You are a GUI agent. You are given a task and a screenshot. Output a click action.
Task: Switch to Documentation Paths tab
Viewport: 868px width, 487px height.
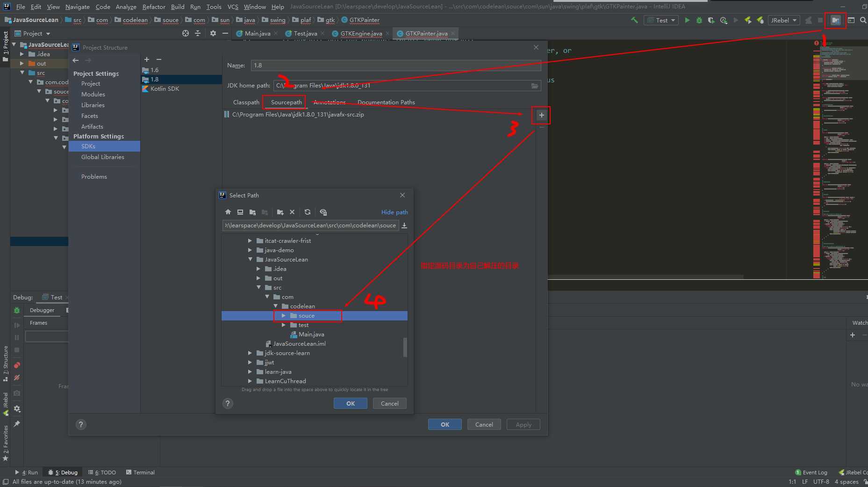[386, 102]
